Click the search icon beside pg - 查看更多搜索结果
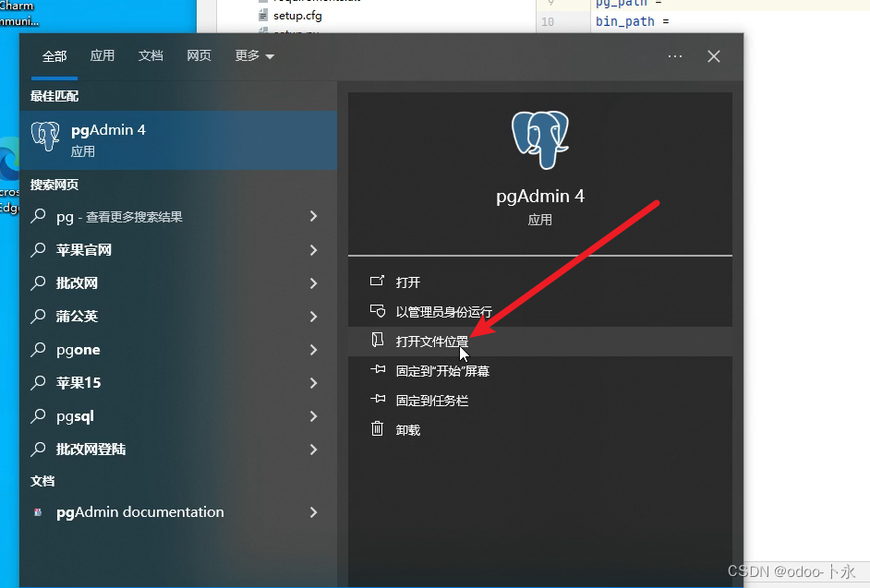 pos(38,216)
